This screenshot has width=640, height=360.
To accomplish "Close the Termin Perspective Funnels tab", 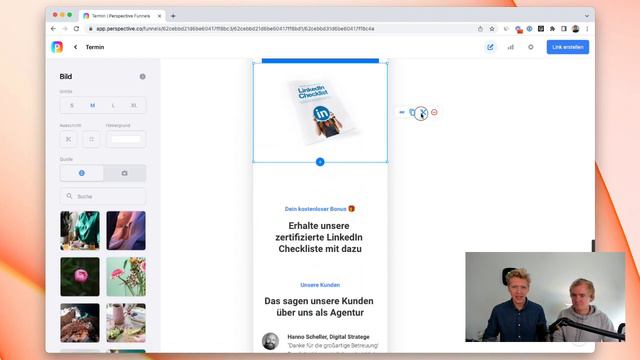I will pyautogui.click(x=160, y=16).
